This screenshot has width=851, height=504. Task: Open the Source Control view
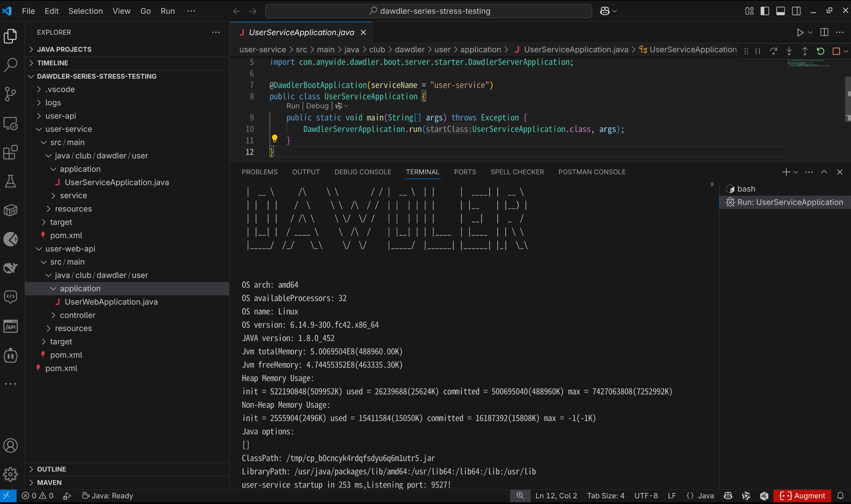(10, 94)
